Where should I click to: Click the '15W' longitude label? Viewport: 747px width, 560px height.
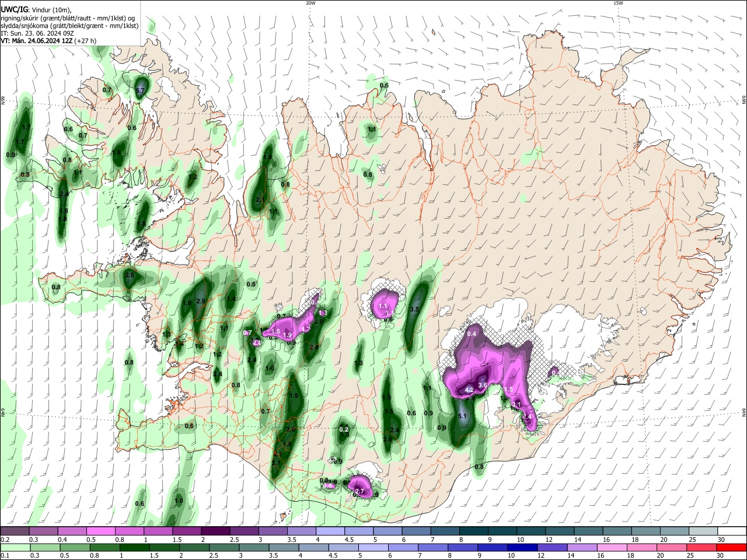pyautogui.click(x=618, y=3)
